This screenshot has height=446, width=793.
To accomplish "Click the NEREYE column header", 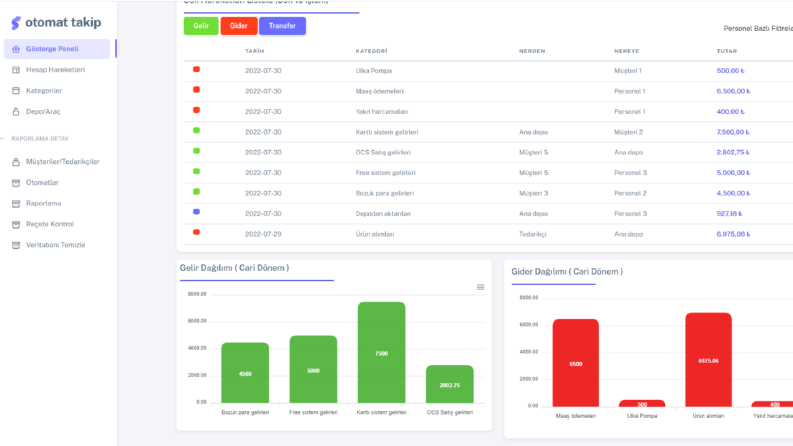I will pyautogui.click(x=627, y=51).
